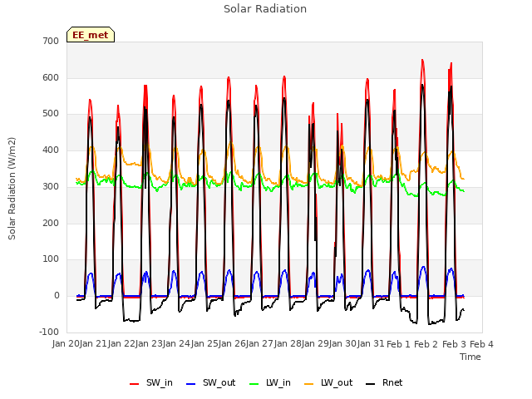
Task: Click the 300 y-axis tick label
Action: click(51, 186)
